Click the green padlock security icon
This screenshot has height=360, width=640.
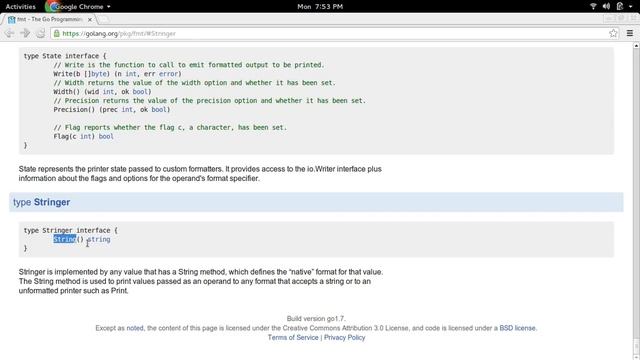tap(57, 33)
